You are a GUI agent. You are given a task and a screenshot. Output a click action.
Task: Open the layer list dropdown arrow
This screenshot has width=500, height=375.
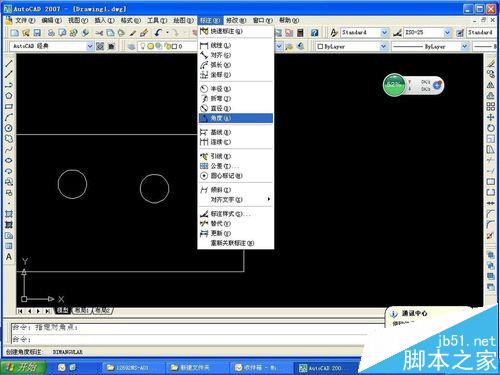click(279, 46)
